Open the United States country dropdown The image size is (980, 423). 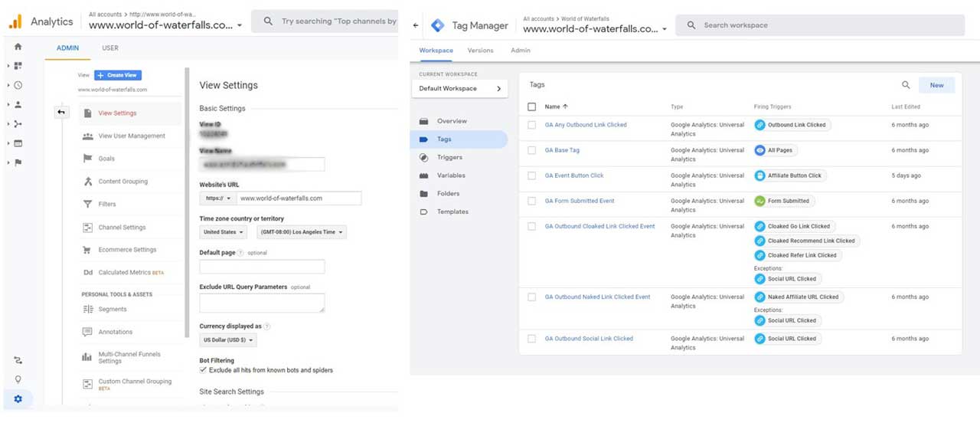click(224, 231)
